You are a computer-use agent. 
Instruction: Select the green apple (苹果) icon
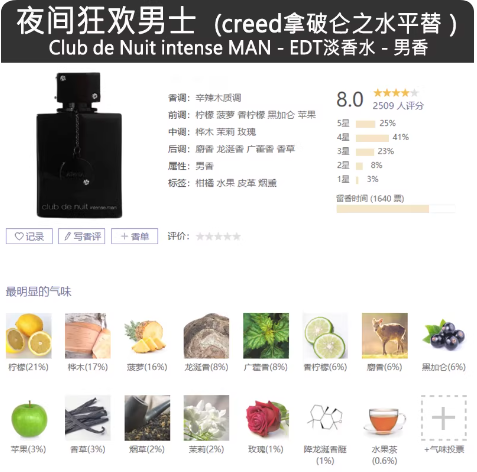[29, 418]
